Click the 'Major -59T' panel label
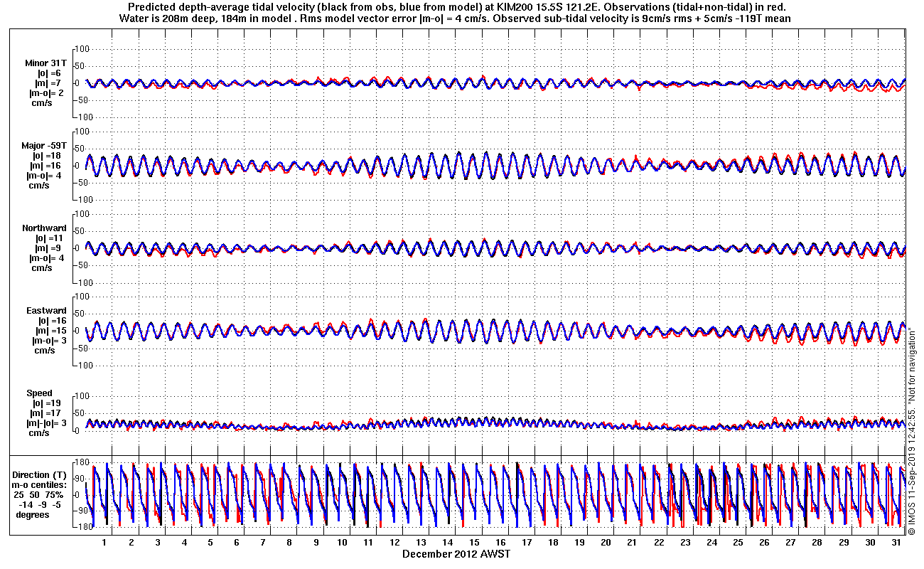924x569 pixels. 44,145
